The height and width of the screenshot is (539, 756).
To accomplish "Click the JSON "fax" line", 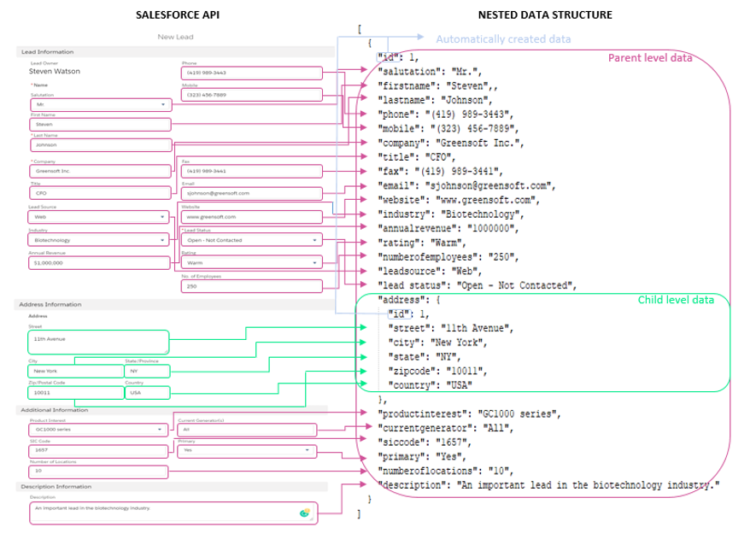I will [x=441, y=172].
